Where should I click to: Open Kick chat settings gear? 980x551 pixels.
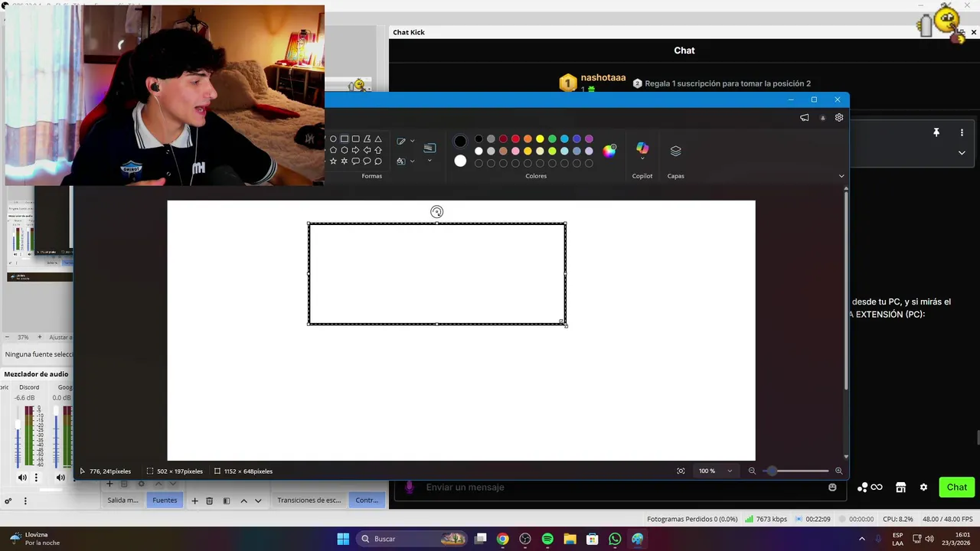click(x=923, y=487)
